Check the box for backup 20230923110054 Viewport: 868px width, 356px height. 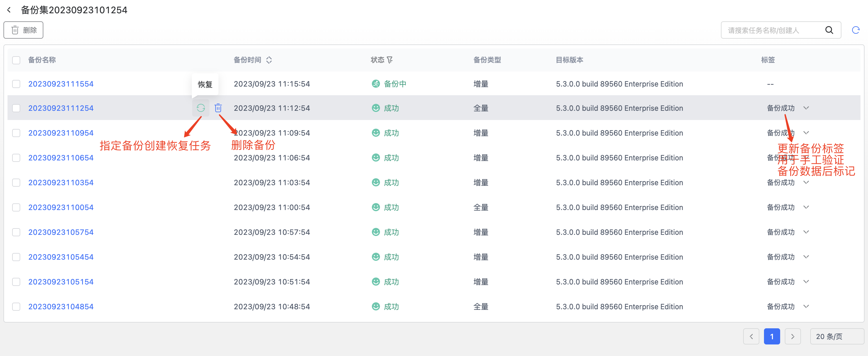[16, 207]
